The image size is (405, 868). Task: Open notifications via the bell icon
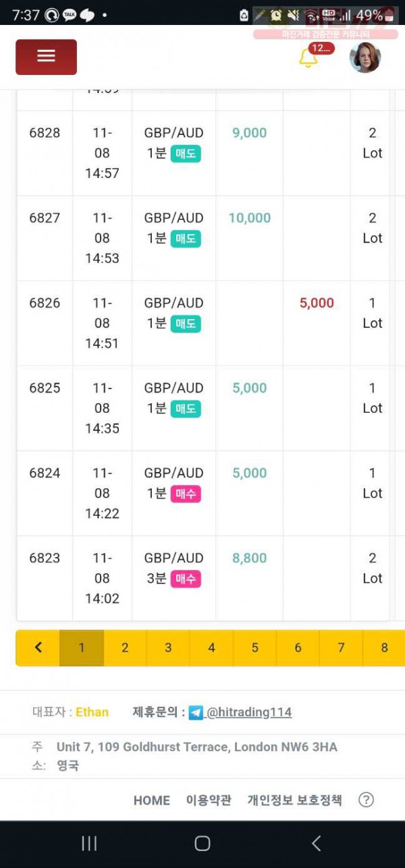[308, 58]
